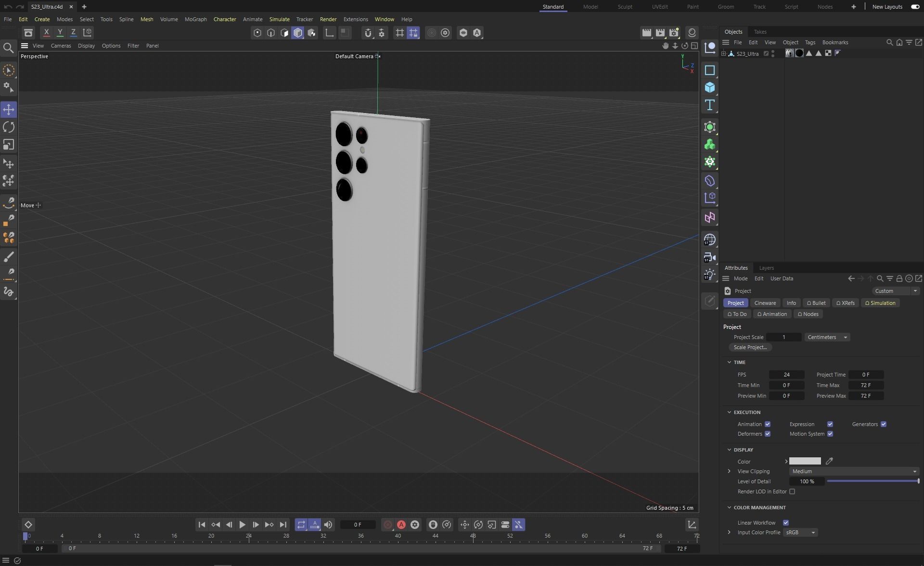924x566 pixels.
Task: Open the Centimeters unit dropdown
Action: click(x=827, y=337)
